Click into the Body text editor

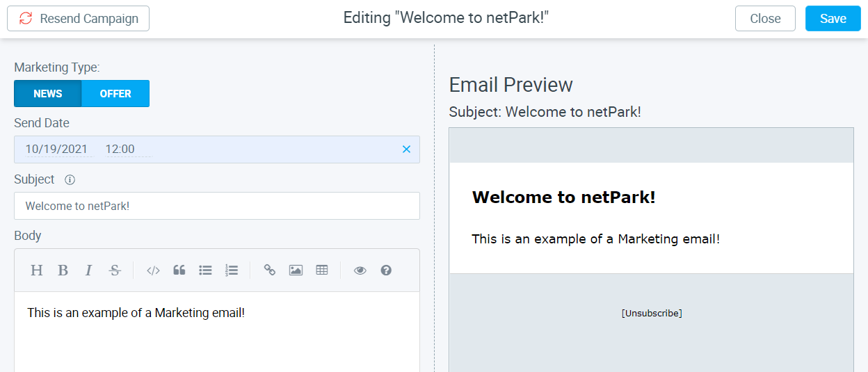[217, 332]
